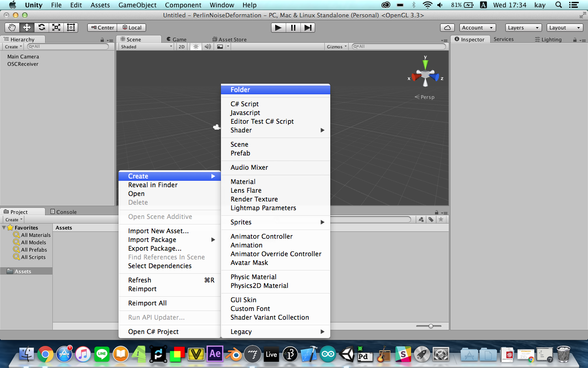588x368 pixels.
Task: Toggle 2D scene view mode
Action: click(x=181, y=46)
